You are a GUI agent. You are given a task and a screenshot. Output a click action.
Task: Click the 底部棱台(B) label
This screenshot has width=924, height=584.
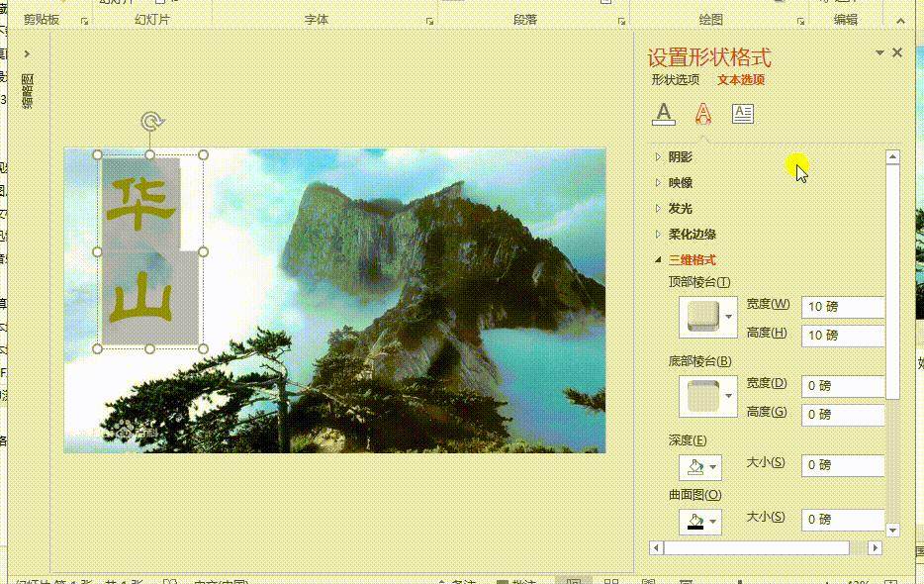699,361
